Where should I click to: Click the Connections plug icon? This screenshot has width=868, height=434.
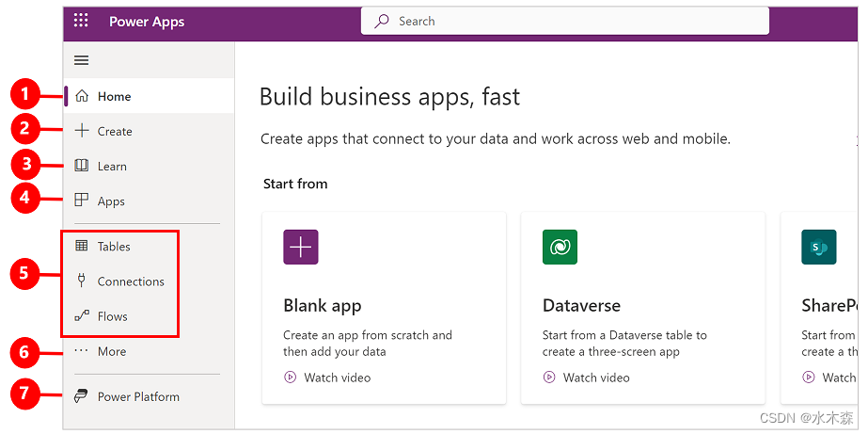[x=82, y=281]
